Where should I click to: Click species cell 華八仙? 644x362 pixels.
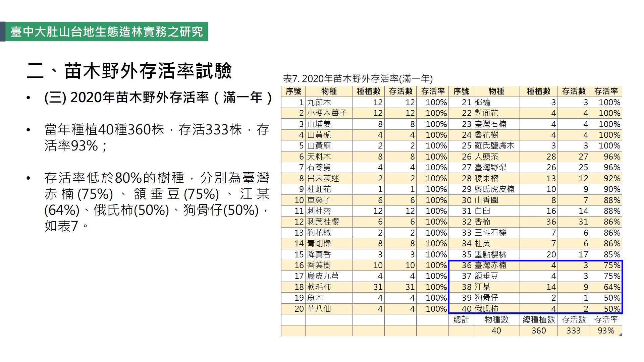click(x=329, y=309)
